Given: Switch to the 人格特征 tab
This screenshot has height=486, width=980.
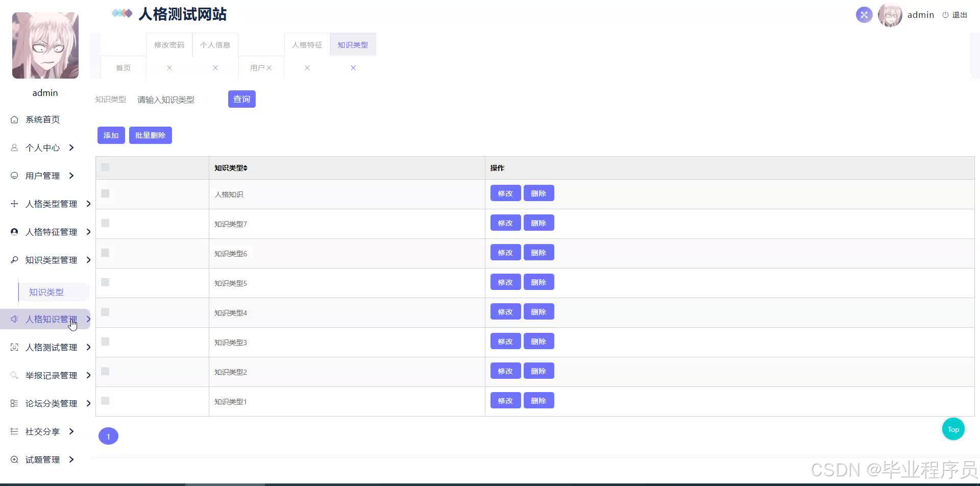Looking at the screenshot, I should tap(307, 45).
